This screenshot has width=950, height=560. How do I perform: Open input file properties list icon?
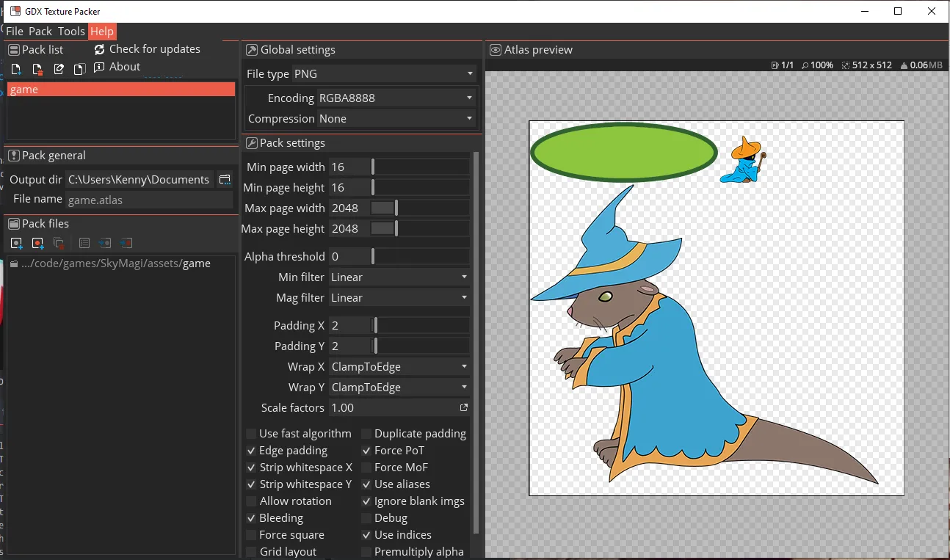84,243
